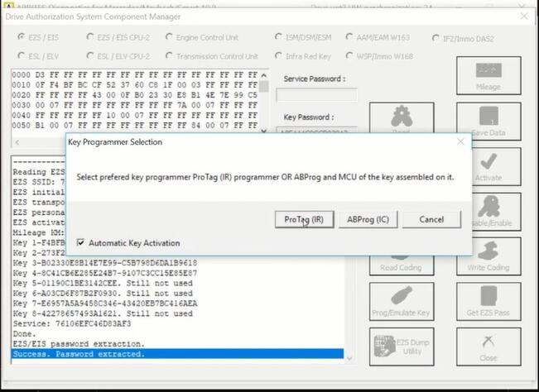Click the Service Password input field
The height and width of the screenshot is (392, 539).
tap(316, 95)
